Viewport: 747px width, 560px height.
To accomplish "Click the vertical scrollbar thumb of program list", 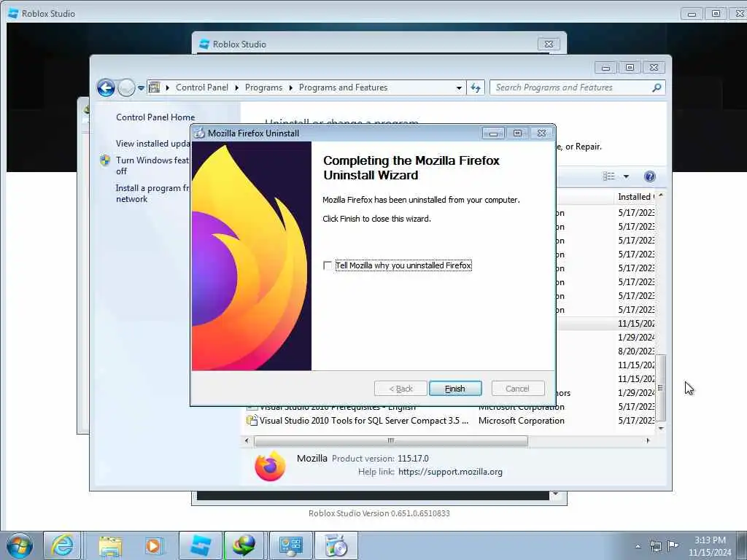I will pyautogui.click(x=660, y=388).
